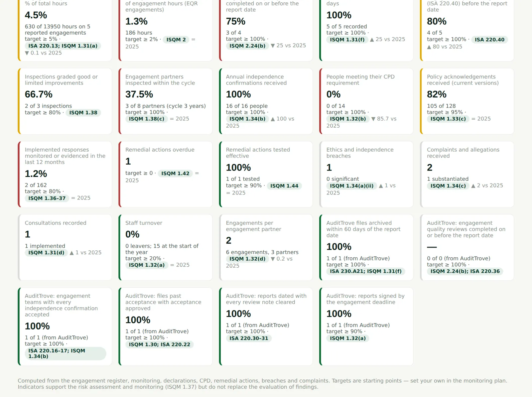Open the Annual independence confirmations received card
Viewport: 532px width, 397px height.
[x=266, y=101]
